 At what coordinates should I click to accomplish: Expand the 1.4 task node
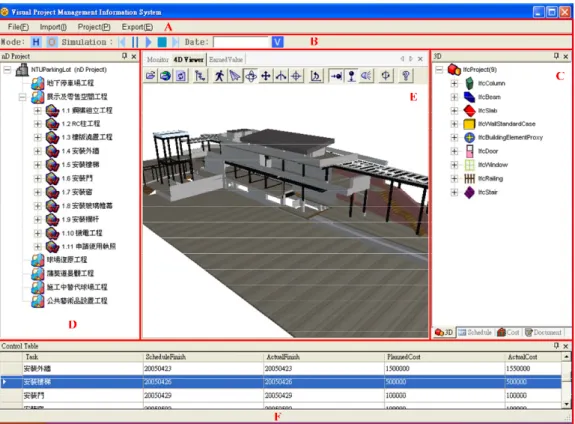click(37, 151)
